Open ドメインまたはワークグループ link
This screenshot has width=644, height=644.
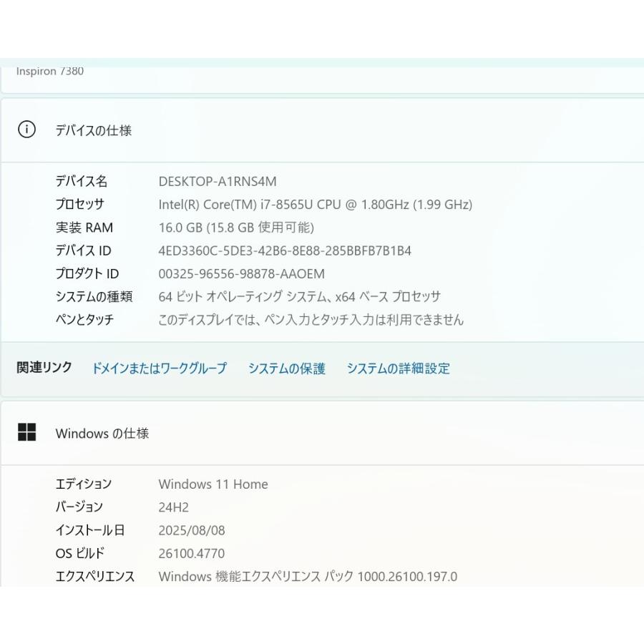coord(159,368)
